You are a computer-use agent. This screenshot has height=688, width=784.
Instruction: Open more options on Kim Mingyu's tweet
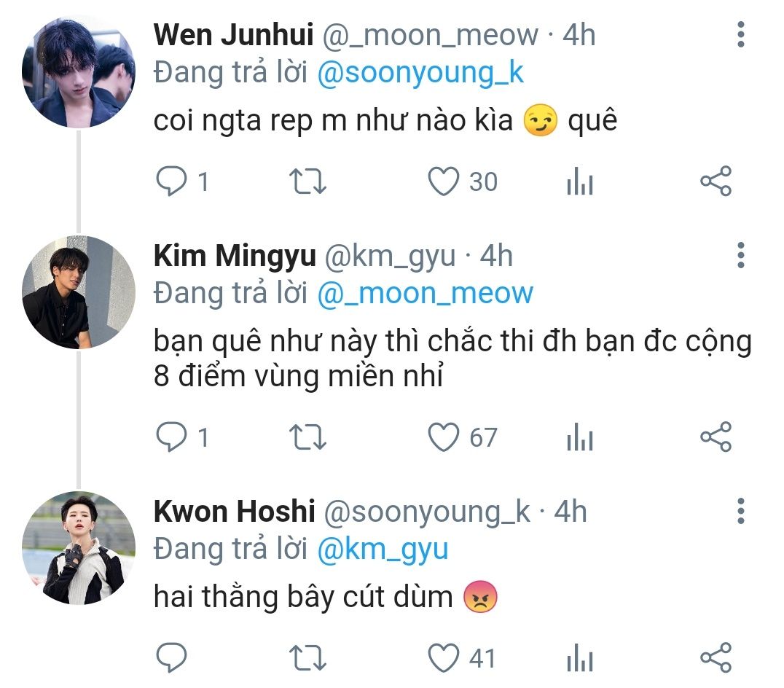(x=741, y=256)
